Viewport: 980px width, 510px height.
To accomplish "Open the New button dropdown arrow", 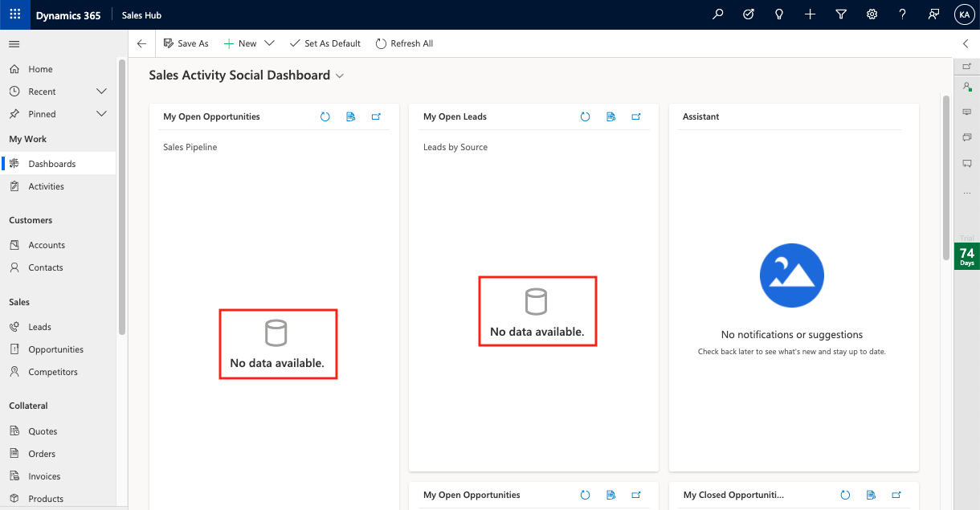I will (x=269, y=43).
